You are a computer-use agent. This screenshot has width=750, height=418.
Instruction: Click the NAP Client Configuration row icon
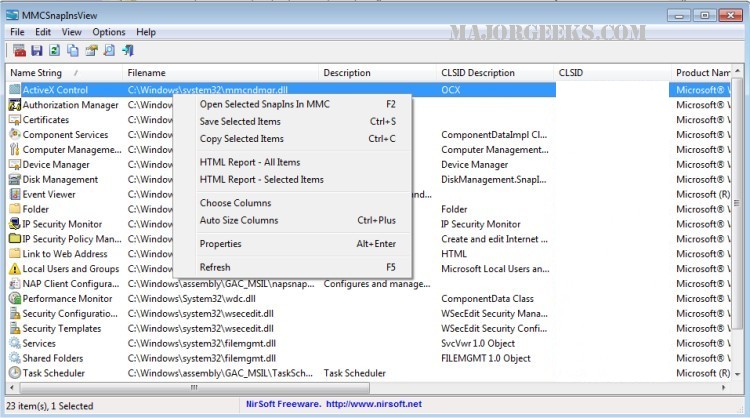point(15,284)
